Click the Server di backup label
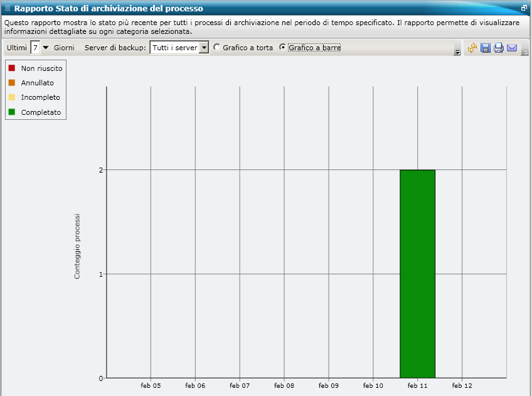The width and height of the screenshot is (532, 396). [115, 48]
